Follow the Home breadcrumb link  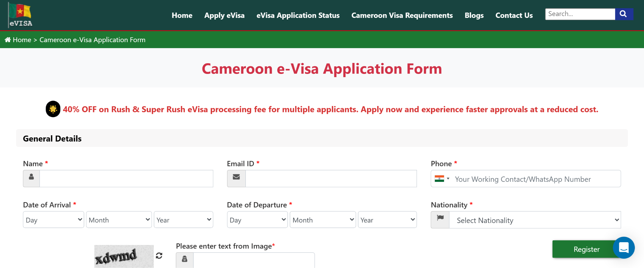coord(22,40)
